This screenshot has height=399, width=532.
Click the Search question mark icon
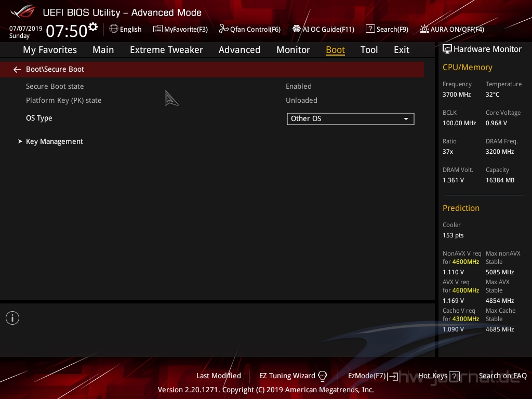pyautogui.click(x=370, y=29)
